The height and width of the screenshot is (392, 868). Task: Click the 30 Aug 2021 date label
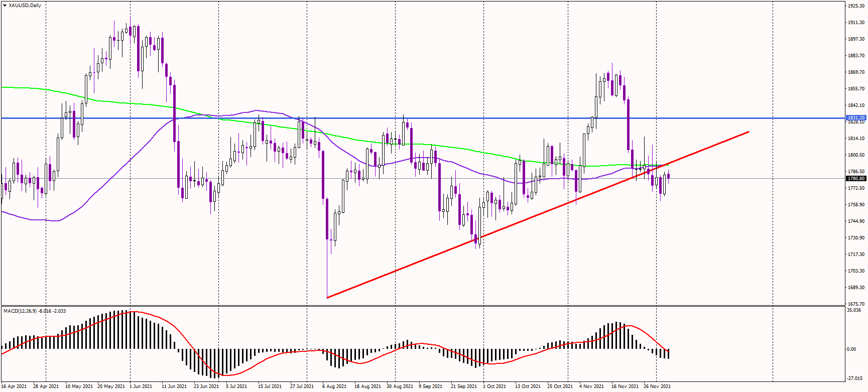pos(400,386)
